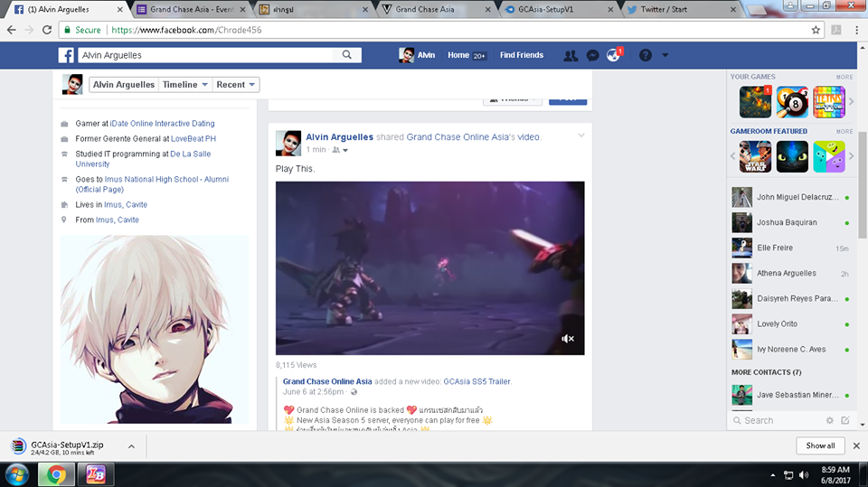Open LoveBeat PH page link
Image resolution: width=868 pixels, height=487 pixels.
[x=193, y=139]
